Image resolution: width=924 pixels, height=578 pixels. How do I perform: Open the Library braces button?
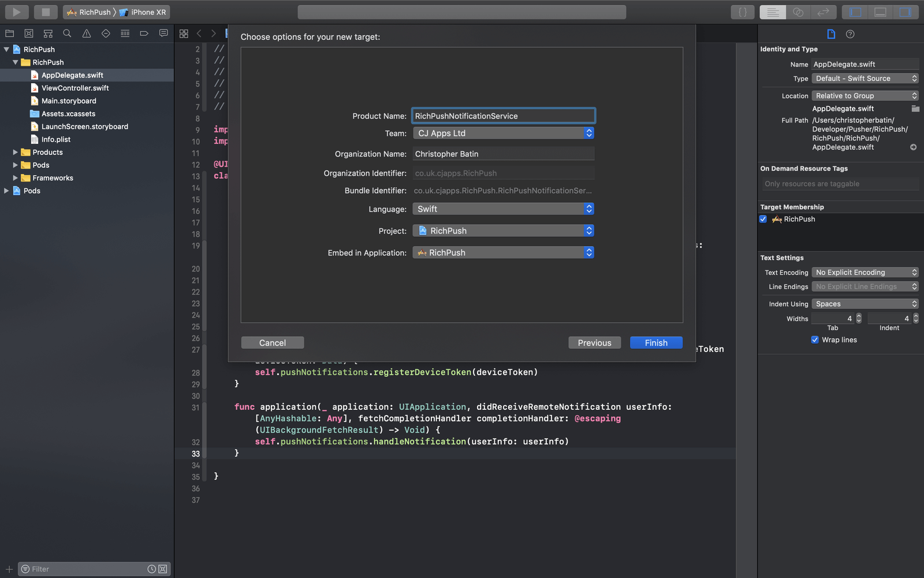coord(743,12)
